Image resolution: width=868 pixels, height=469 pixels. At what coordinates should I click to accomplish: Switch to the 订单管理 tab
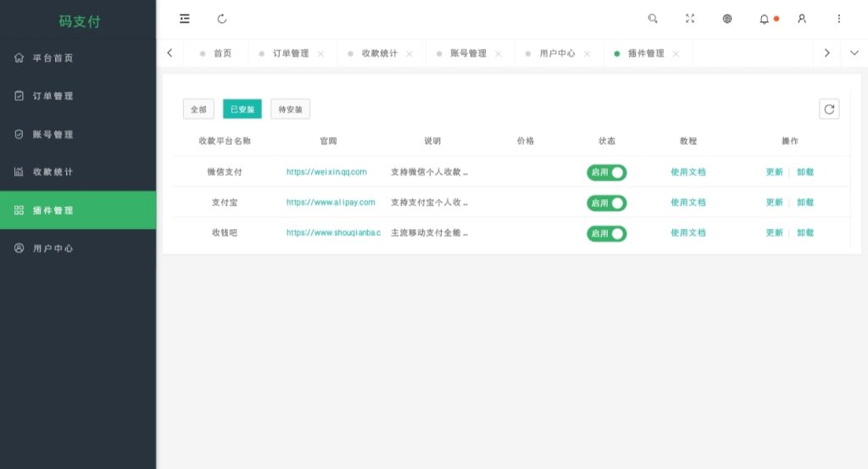[291, 53]
